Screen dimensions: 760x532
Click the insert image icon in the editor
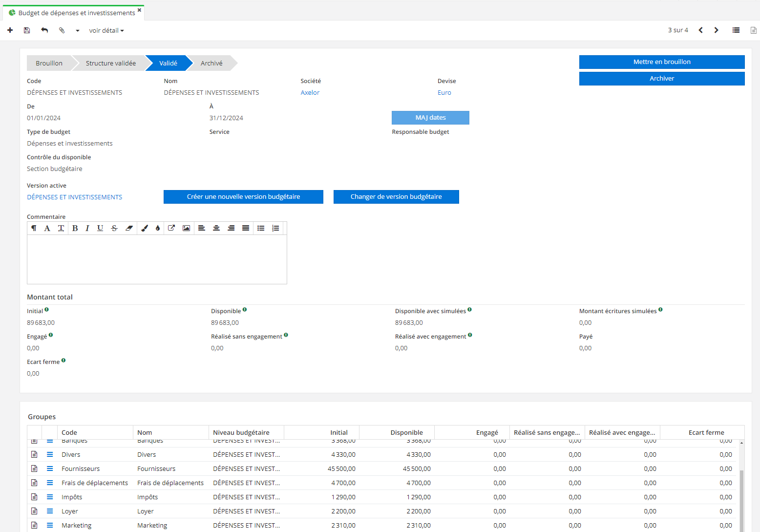186,228
